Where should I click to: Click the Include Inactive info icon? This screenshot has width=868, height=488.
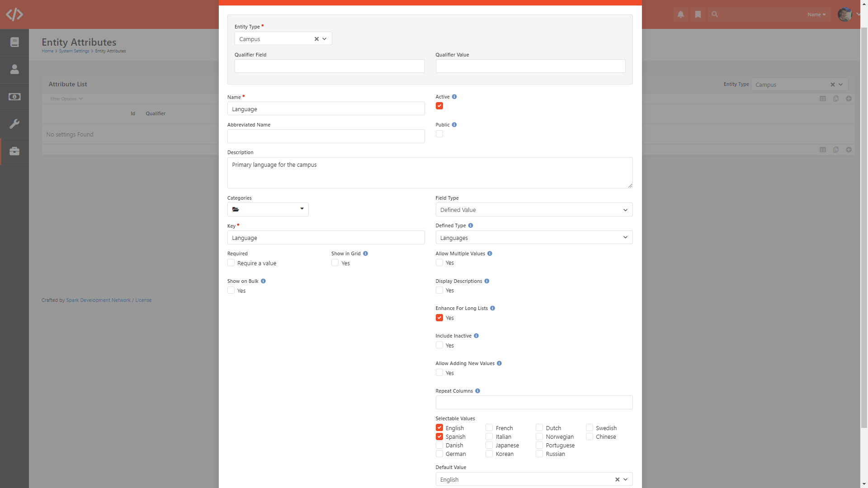[x=476, y=336]
